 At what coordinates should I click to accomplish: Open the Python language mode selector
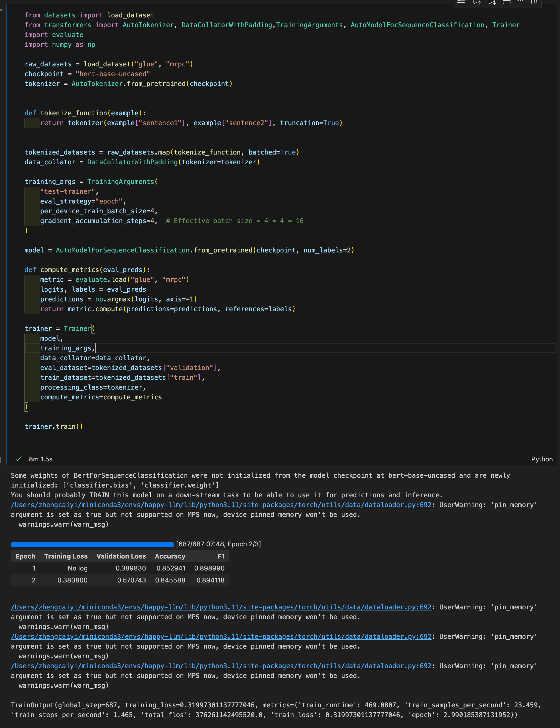(x=541, y=459)
